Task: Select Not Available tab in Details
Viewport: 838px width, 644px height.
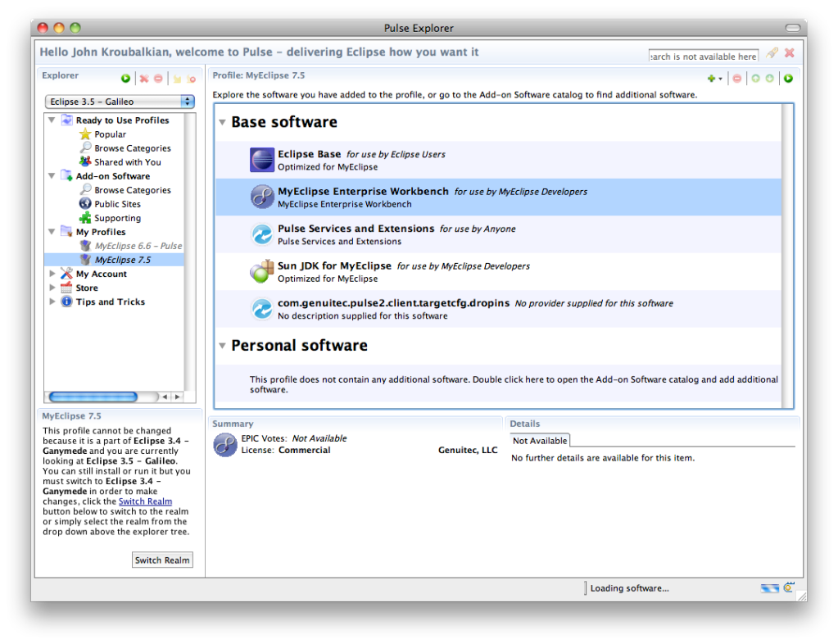Action: pyautogui.click(x=540, y=440)
